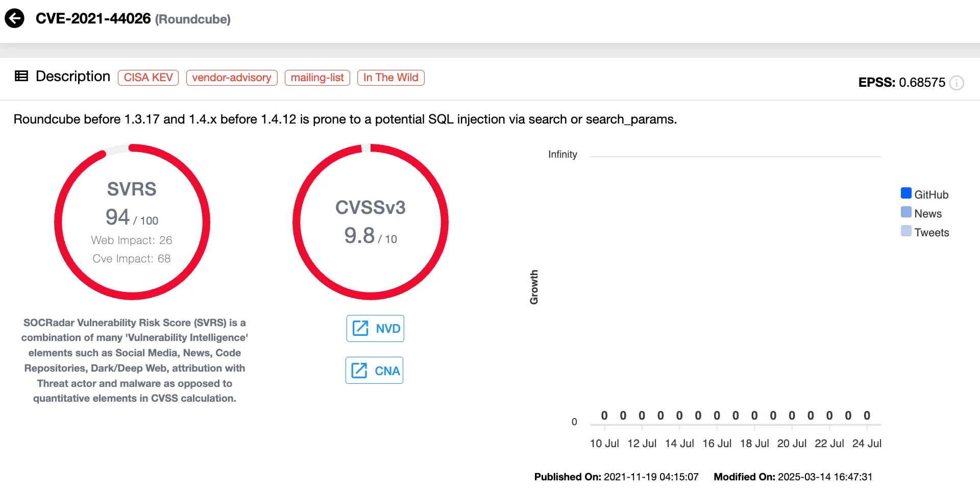The width and height of the screenshot is (980, 489).
Task: Click the CISA KEV tag
Action: [x=148, y=78]
